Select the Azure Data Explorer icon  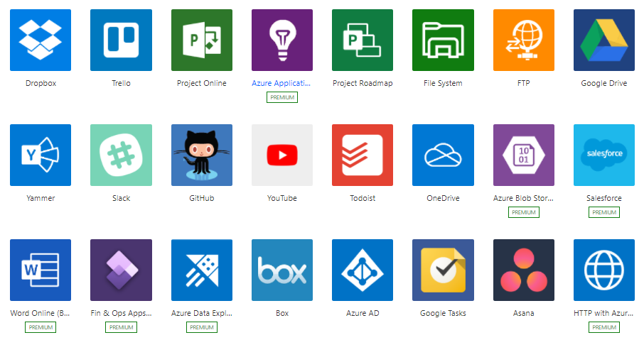[202, 270]
